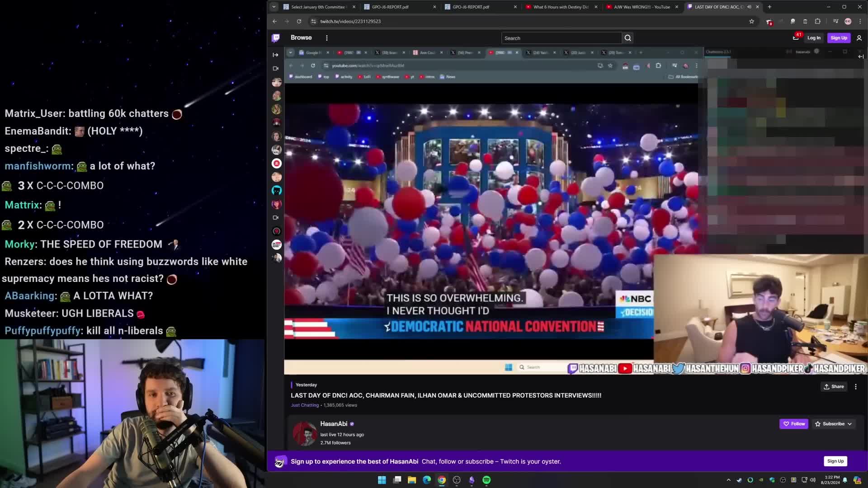Open the Windows Start menu

pos(382,480)
